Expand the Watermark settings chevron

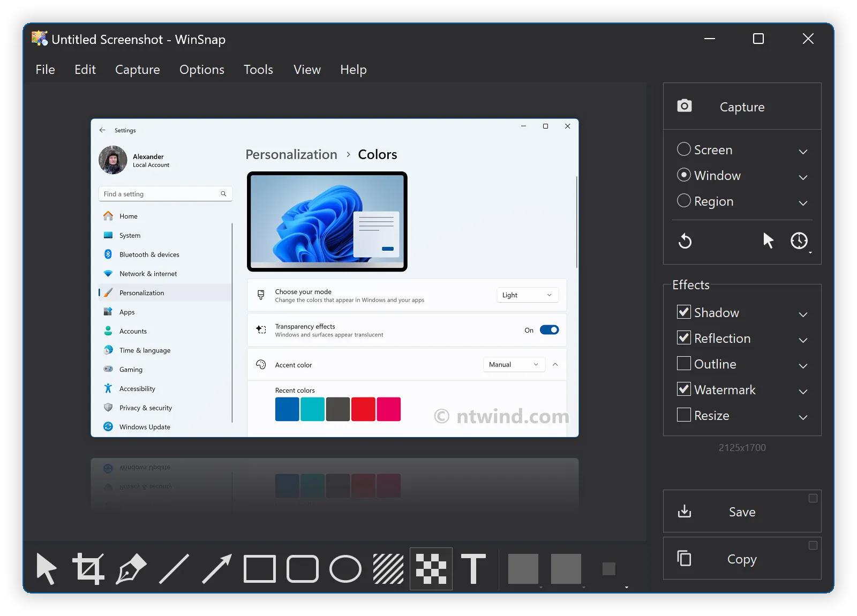(803, 392)
